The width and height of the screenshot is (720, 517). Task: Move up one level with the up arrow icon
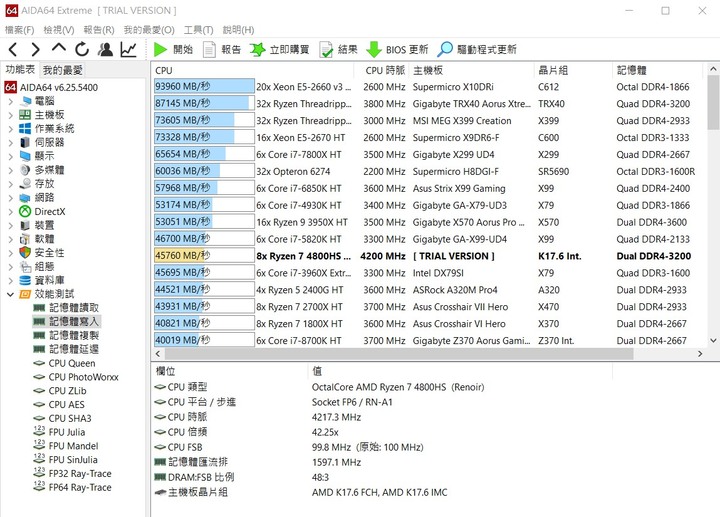(59, 48)
